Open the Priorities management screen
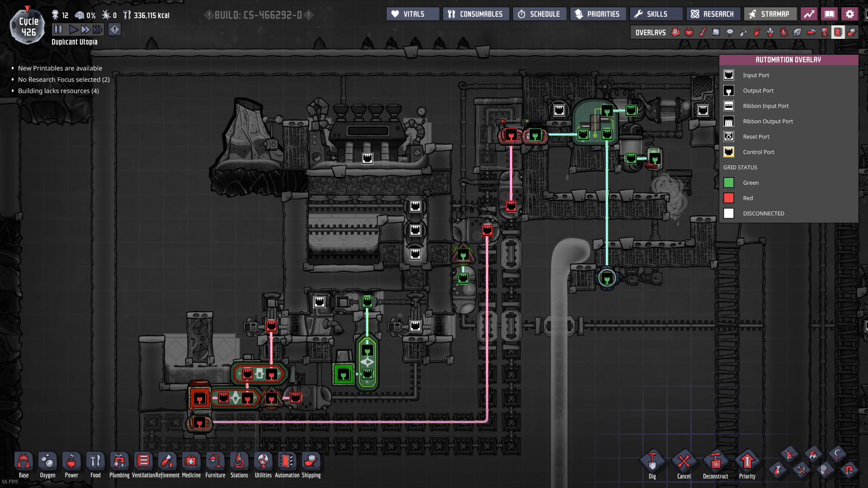This screenshot has width=868, height=488. (x=598, y=14)
